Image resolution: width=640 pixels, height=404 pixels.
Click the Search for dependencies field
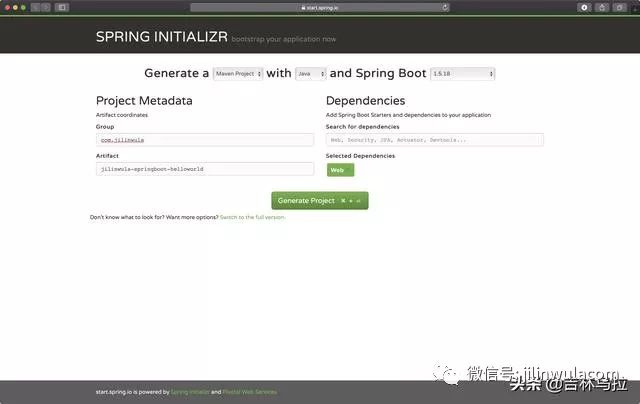click(x=435, y=140)
